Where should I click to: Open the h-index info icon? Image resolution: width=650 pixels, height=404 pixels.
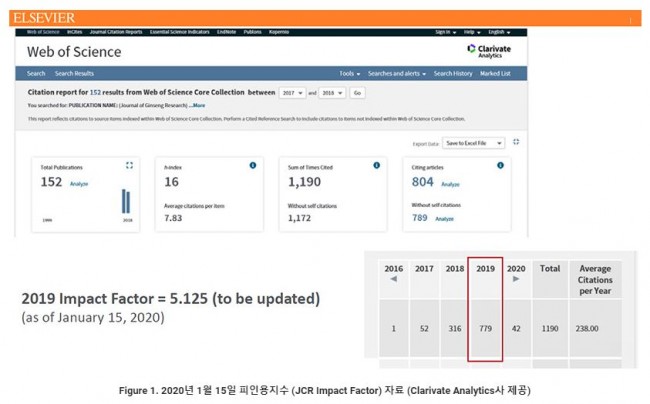coord(253,165)
